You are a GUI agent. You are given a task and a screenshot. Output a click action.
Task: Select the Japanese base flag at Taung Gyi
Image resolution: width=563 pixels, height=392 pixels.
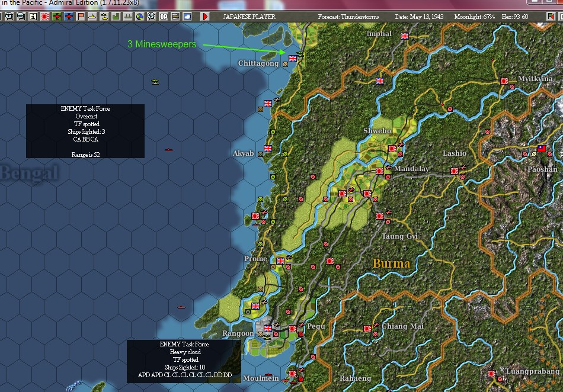(x=380, y=216)
